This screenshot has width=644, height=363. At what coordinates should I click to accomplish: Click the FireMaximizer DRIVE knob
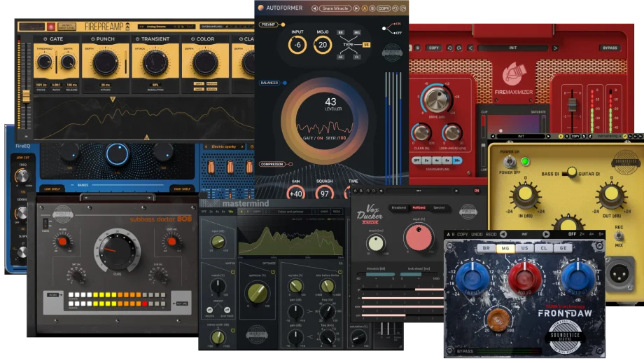pyautogui.click(x=436, y=100)
